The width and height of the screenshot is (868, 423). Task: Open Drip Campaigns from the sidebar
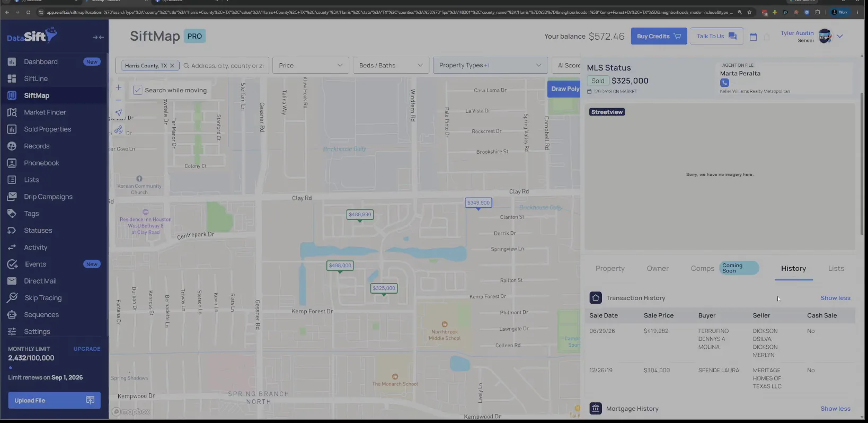pyautogui.click(x=48, y=197)
